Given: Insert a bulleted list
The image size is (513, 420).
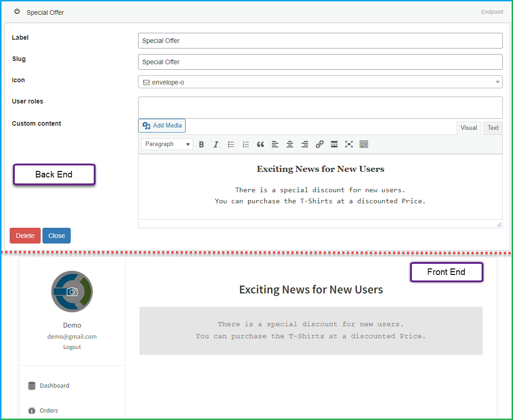Looking at the screenshot, I should click(x=231, y=144).
